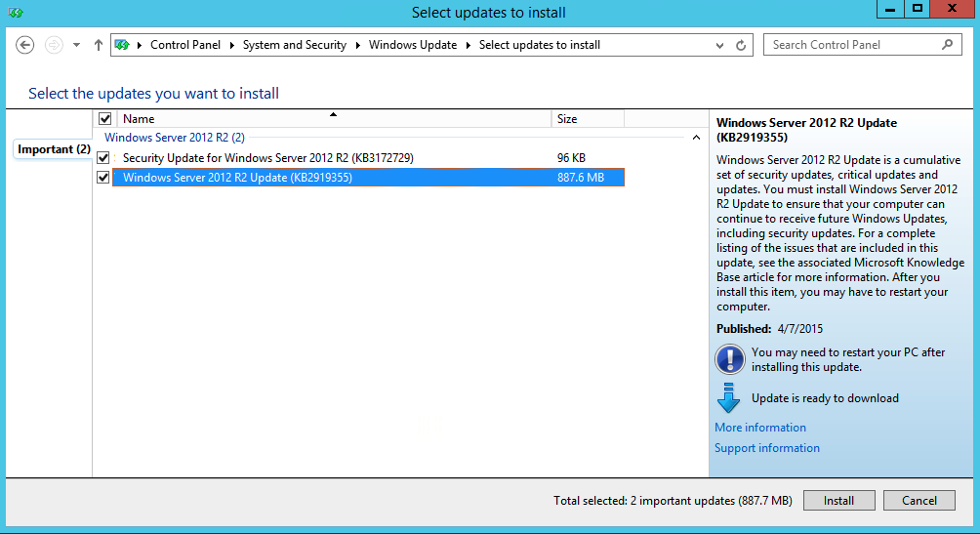Toggle the select-all checkbox in header
980x534 pixels.
point(105,119)
